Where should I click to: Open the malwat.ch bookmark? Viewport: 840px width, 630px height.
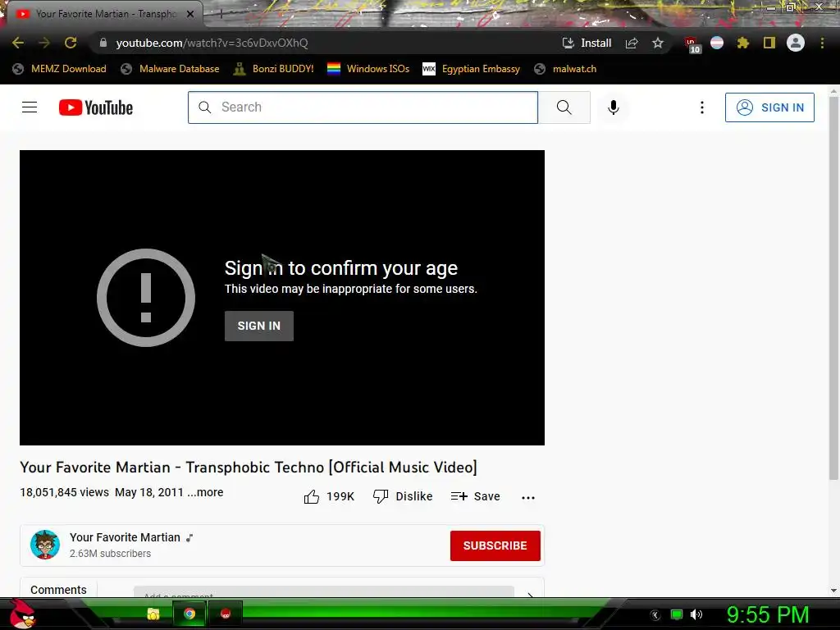pos(565,69)
